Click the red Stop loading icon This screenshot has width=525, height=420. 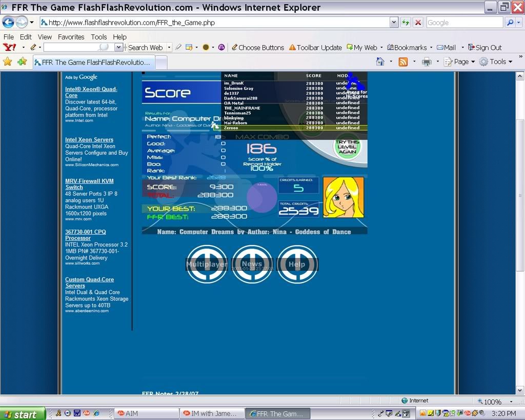(x=418, y=23)
